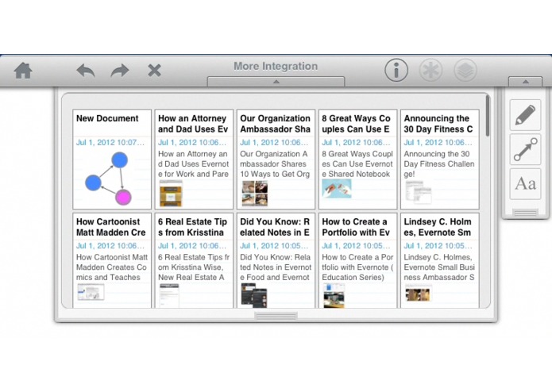
Task: Select the Pencil drawing tool
Action: pyautogui.click(x=525, y=115)
